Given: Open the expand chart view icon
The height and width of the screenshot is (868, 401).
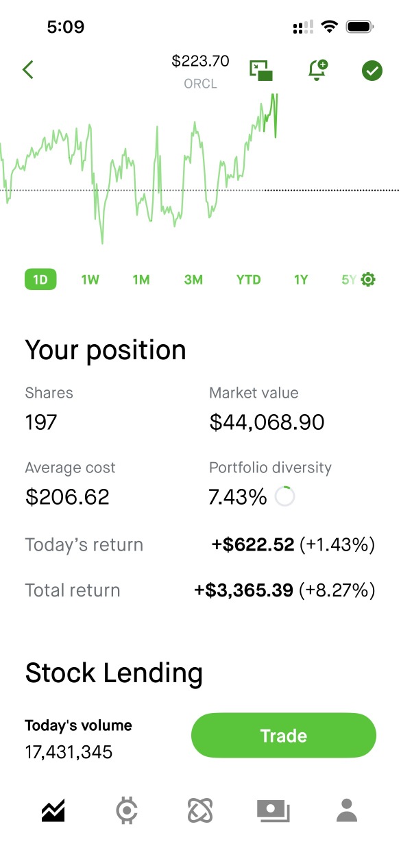Looking at the screenshot, I should coord(261,70).
